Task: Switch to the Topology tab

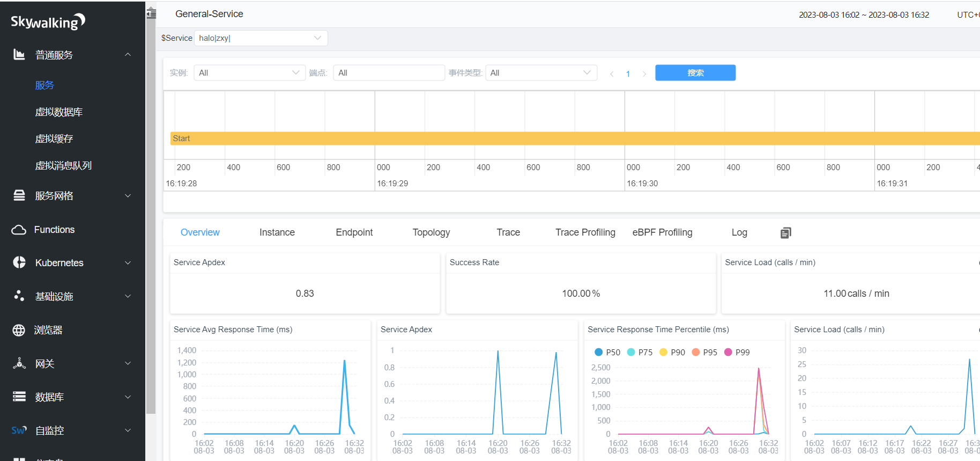Action: pos(432,232)
